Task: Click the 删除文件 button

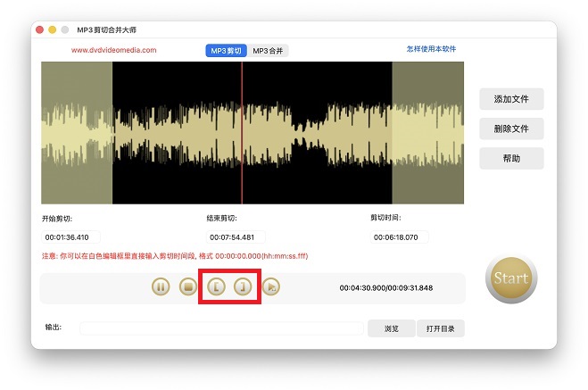Action: (511, 129)
